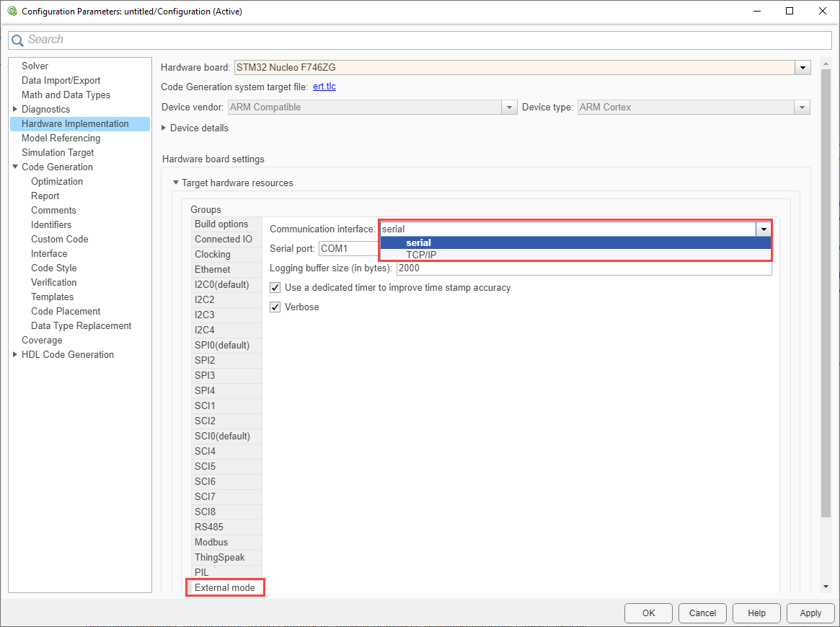This screenshot has height=627, width=840.
Task: Select Build options group
Action: coord(226,224)
